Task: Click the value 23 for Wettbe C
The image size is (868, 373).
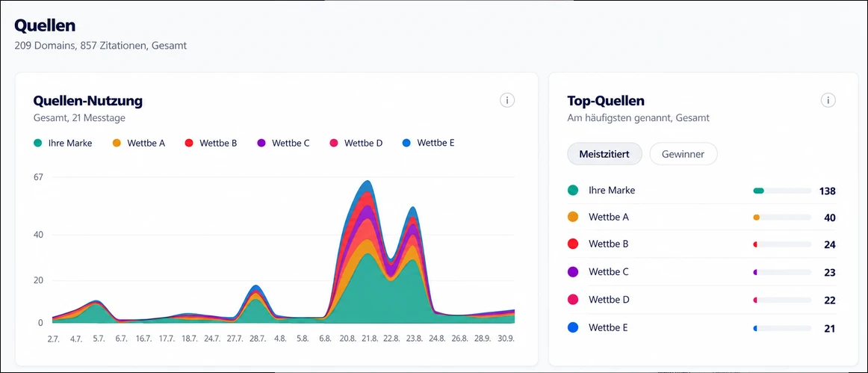Action: pos(830,273)
